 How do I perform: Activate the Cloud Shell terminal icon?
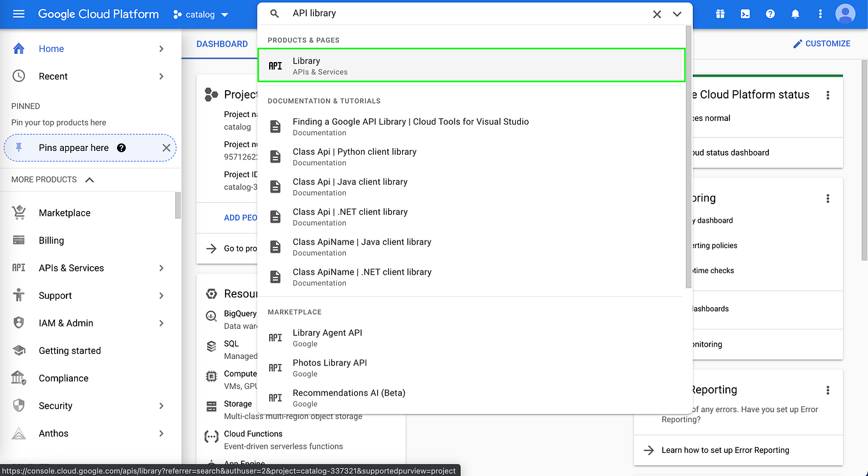tap(745, 13)
